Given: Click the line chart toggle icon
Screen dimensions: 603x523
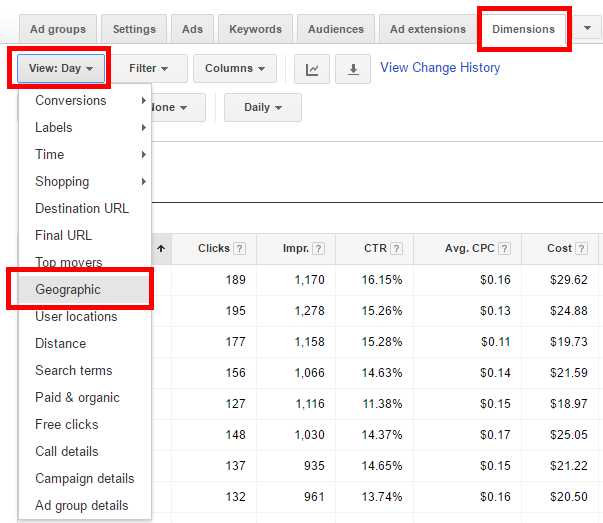Looking at the screenshot, I should 313,69.
